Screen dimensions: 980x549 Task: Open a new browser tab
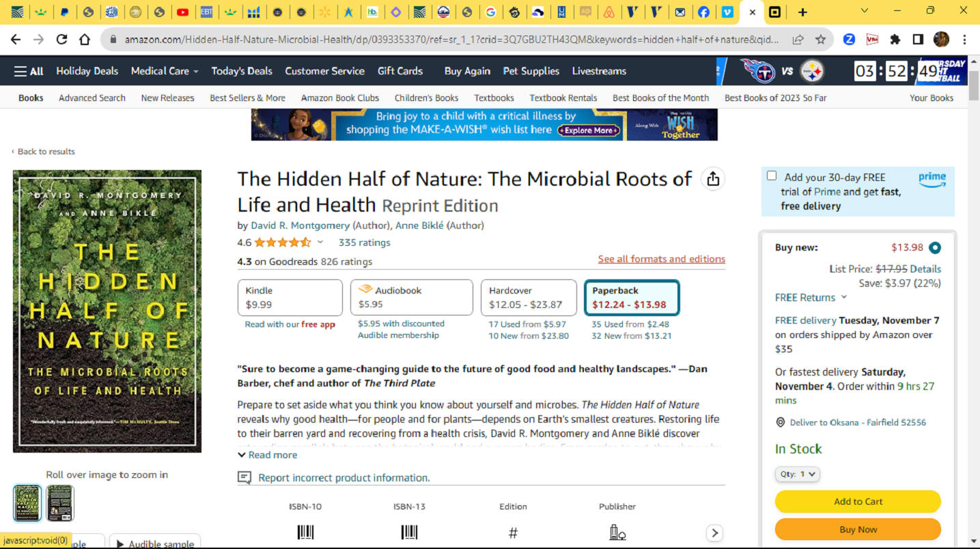point(802,12)
